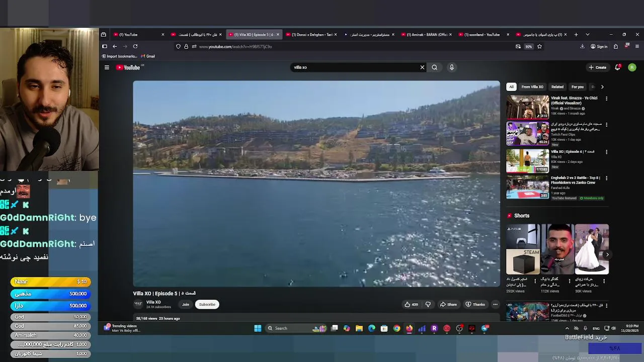644x362 pixels.
Task: Click the YouTube search input field
Action: (x=355, y=67)
